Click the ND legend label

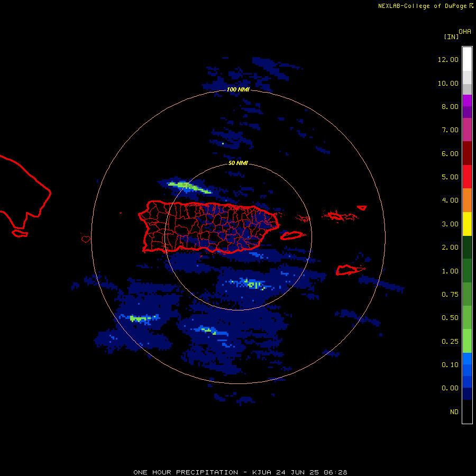[454, 412]
